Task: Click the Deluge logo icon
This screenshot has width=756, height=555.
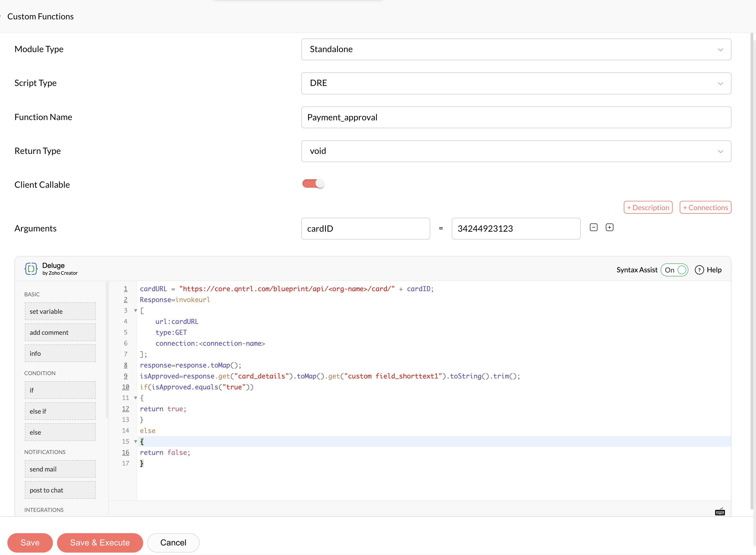Action: tap(31, 269)
